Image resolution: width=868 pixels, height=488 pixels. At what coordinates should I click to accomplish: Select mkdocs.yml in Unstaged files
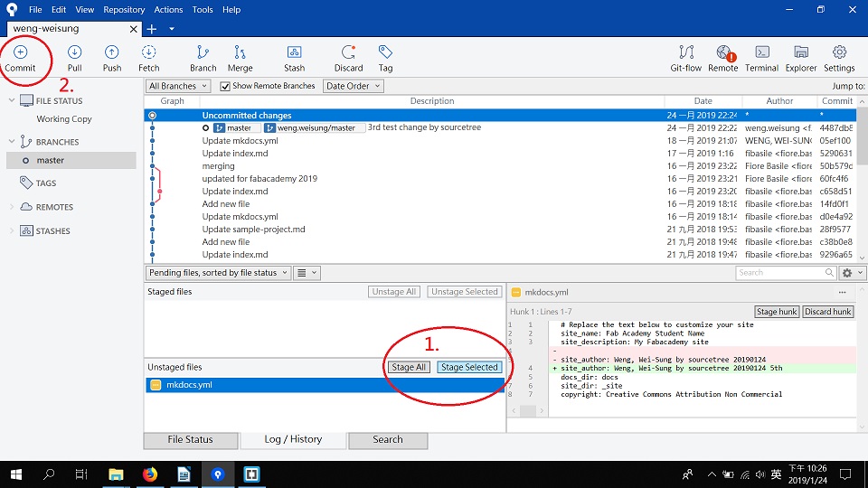(325, 385)
